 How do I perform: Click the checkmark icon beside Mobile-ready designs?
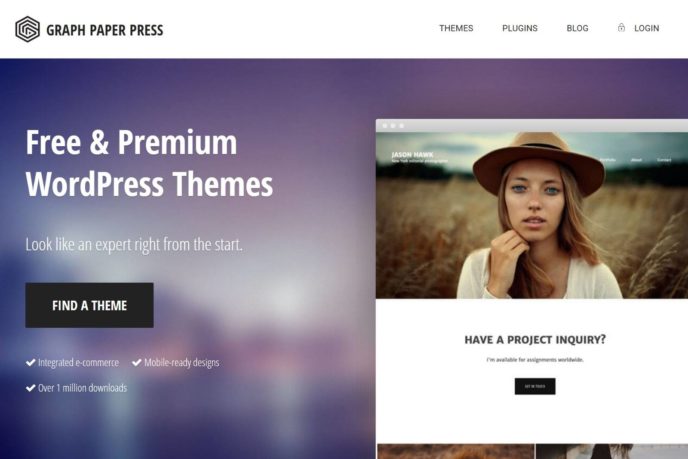[136, 362]
